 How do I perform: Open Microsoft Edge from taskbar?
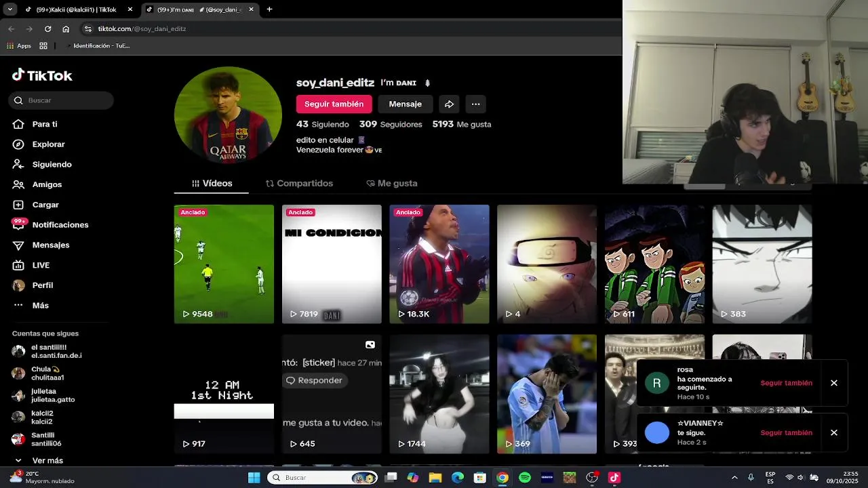(x=457, y=478)
